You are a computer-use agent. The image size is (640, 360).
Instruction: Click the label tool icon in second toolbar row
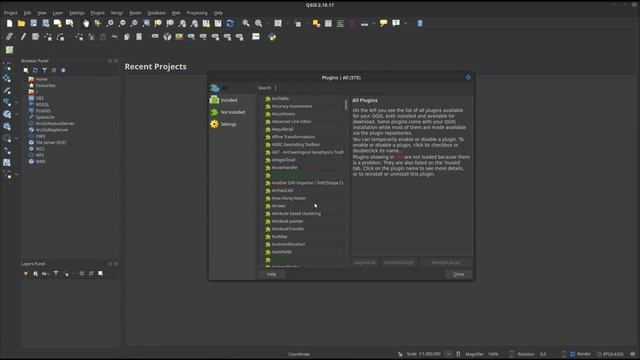click(155, 37)
